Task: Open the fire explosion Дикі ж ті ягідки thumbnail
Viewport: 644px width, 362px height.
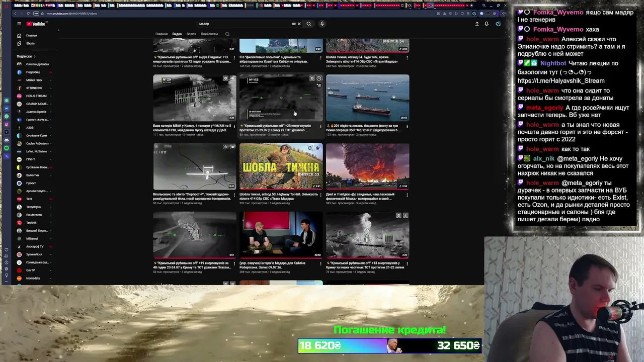Action: [x=368, y=166]
